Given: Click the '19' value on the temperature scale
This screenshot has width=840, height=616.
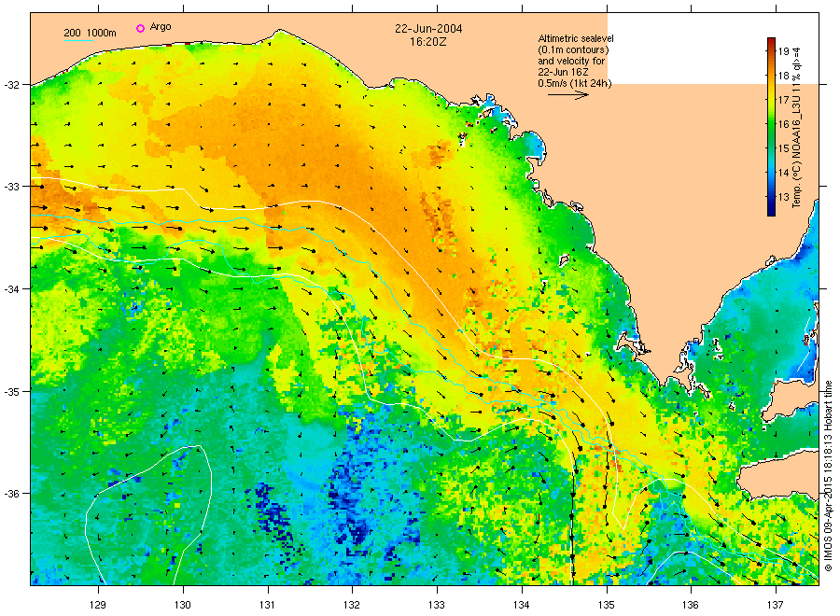Looking at the screenshot, I should tap(784, 51).
